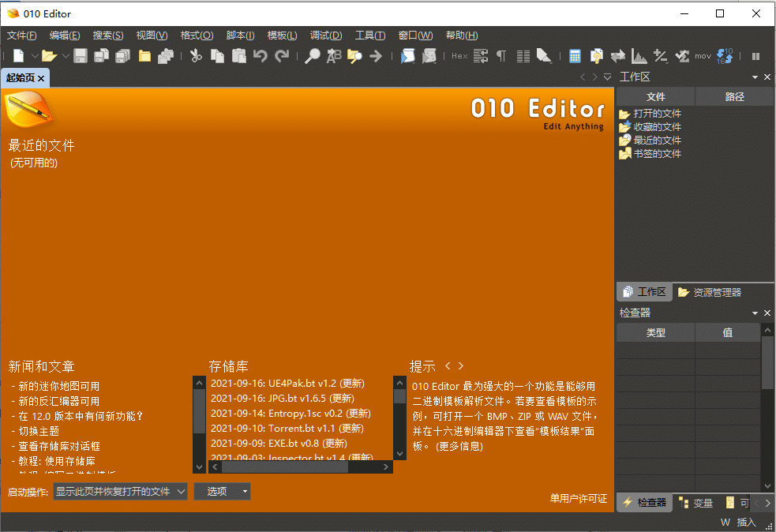Click the Save All icon
The image size is (776, 532).
122,56
